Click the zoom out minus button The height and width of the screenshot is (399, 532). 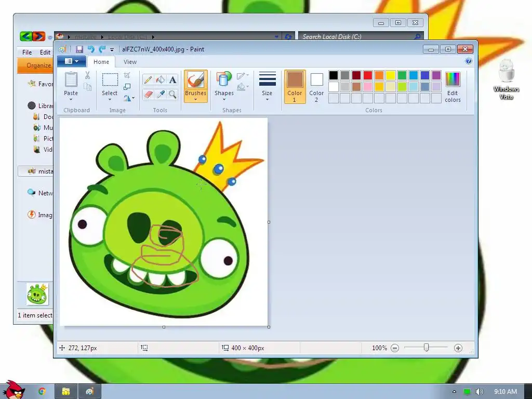click(x=395, y=348)
